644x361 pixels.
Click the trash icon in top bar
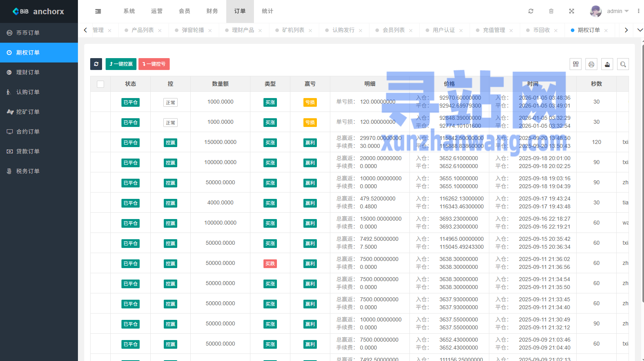pos(551,11)
